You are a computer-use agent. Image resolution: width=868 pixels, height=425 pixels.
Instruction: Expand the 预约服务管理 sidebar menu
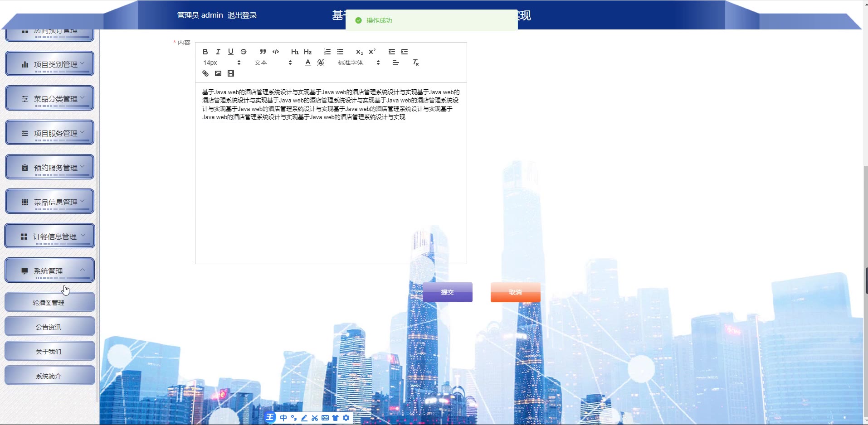pyautogui.click(x=50, y=167)
